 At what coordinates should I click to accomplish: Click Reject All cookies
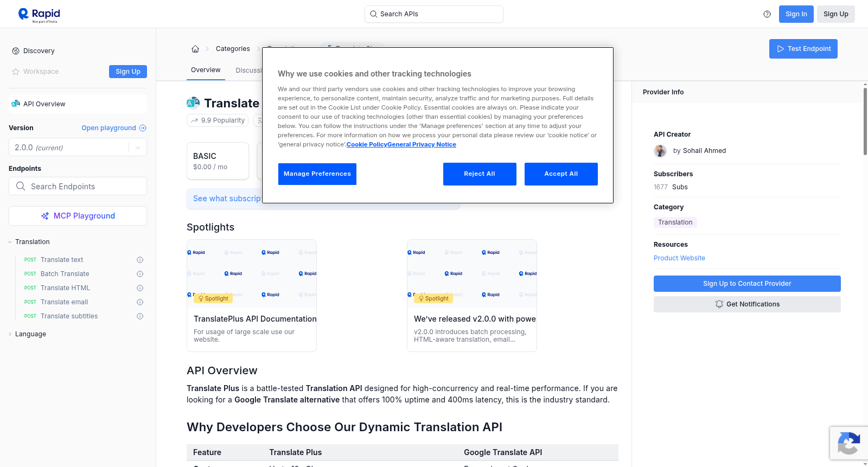tap(480, 174)
